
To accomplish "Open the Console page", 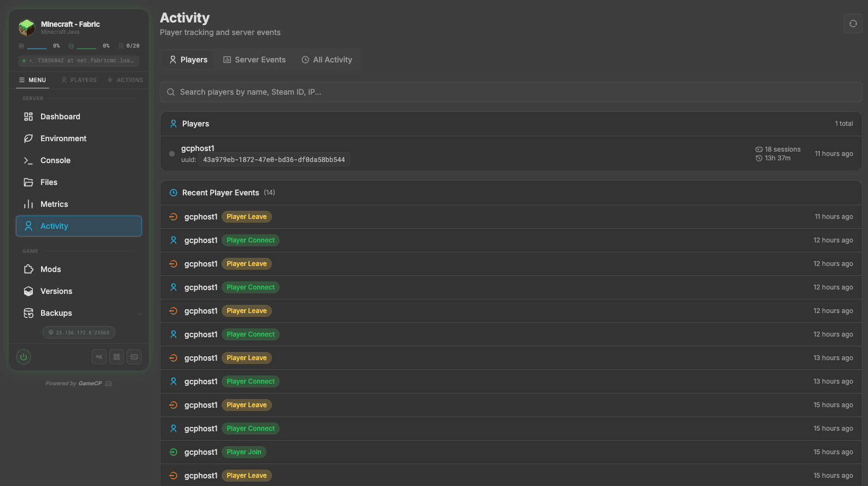I will click(x=79, y=160).
